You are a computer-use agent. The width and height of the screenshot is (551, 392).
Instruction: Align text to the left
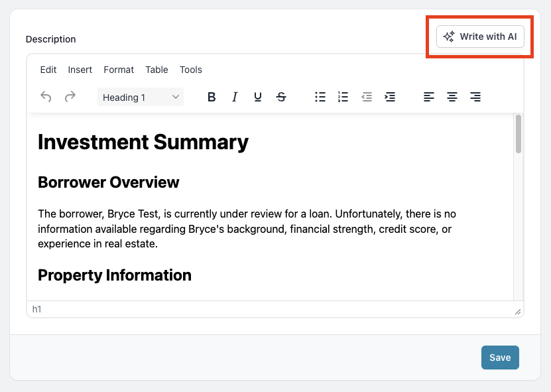429,97
